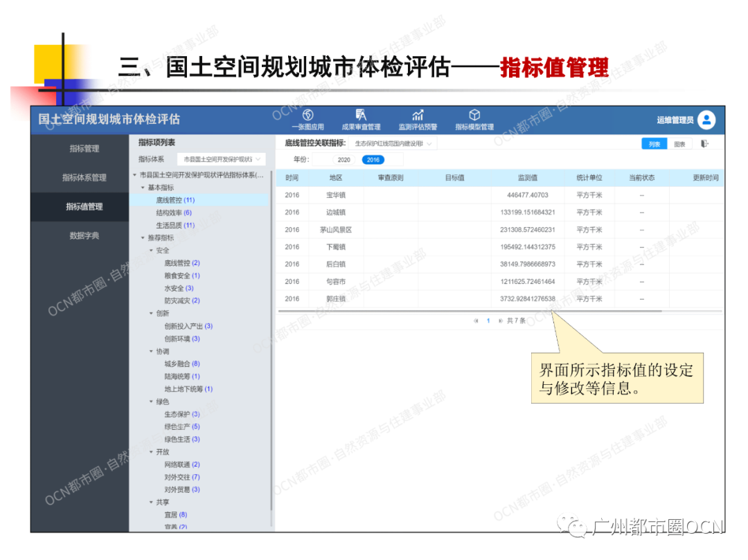Select 对外贸易 (3) tree item
Image resolution: width=748 pixels, height=560 pixels.
point(181,490)
